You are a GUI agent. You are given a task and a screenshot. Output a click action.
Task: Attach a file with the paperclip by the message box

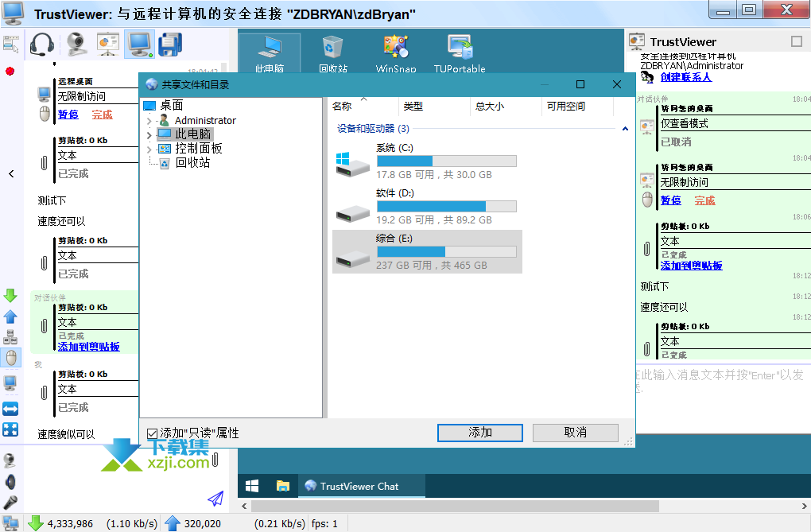point(215,460)
